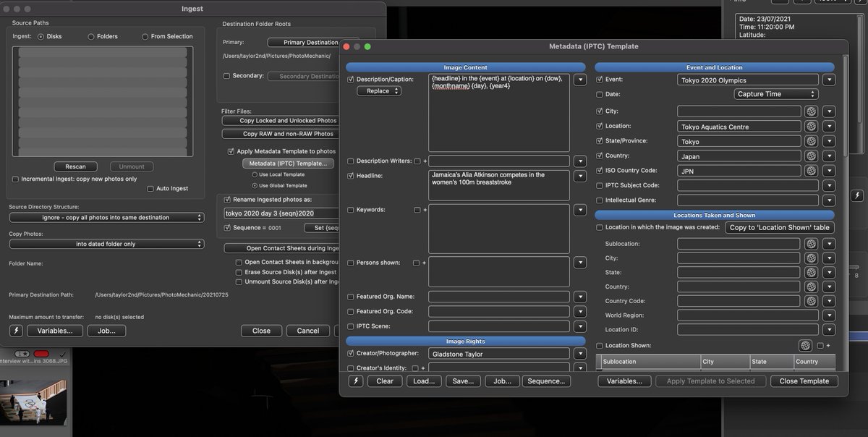The image size is (868, 437).
Task: Click the Headline text field about Alia Atkinson
Action: coord(498,185)
